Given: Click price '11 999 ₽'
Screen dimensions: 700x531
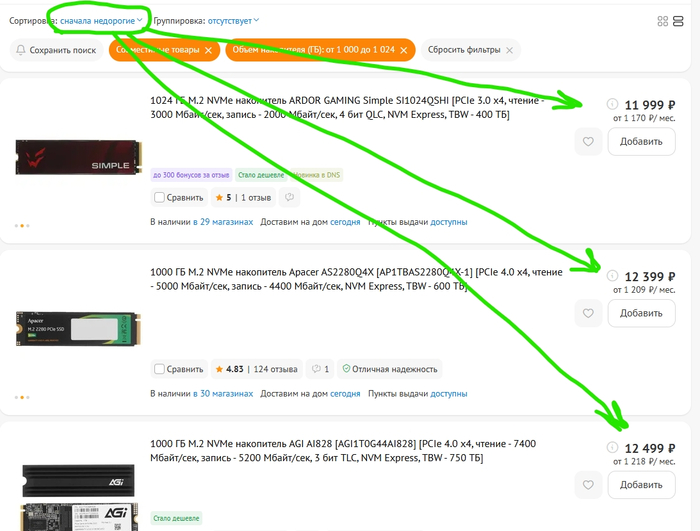Looking at the screenshot, I should 650,105.
